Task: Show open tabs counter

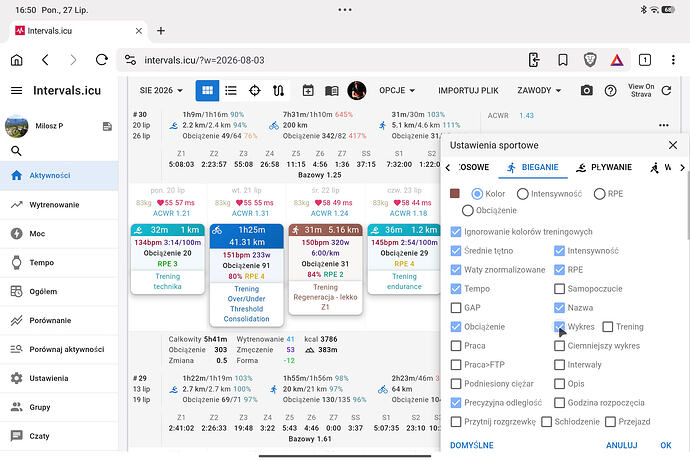Action: click(645, 60)
